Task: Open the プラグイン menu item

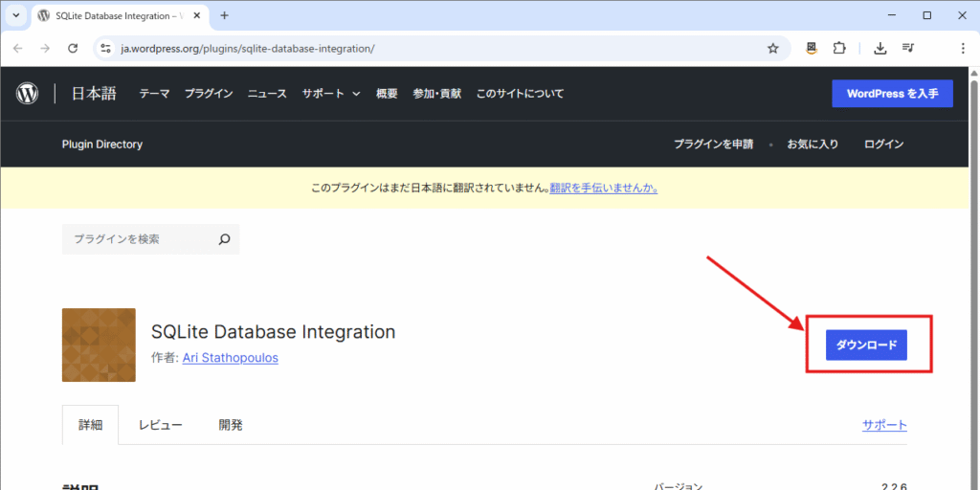Action: pos(209,94)
